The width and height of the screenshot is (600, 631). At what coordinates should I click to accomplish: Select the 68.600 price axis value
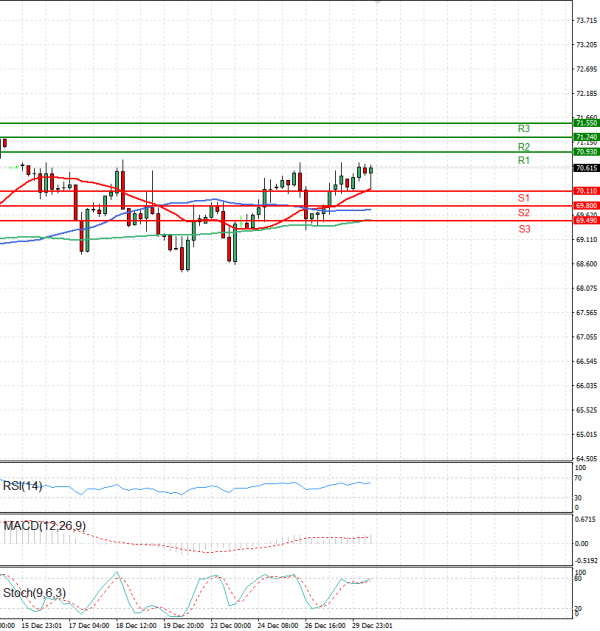point(586,264)
